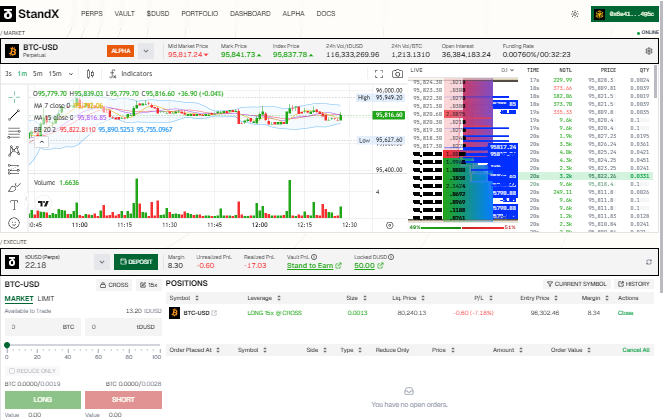Image resolution: width=664 pixels, height=420 pixels.
Task: Click the BTC amount input field
Action: pyautogui.click(x=43, y=327)
